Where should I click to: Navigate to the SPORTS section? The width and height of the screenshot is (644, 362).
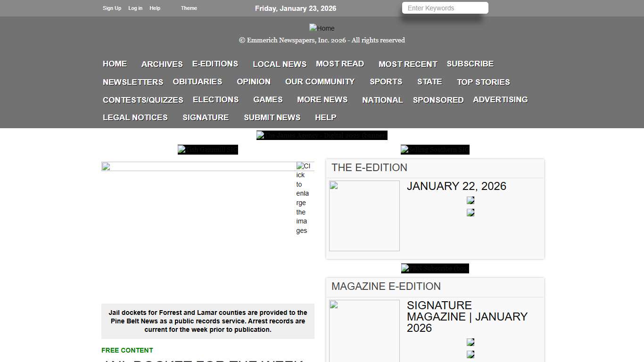point(386,82)
